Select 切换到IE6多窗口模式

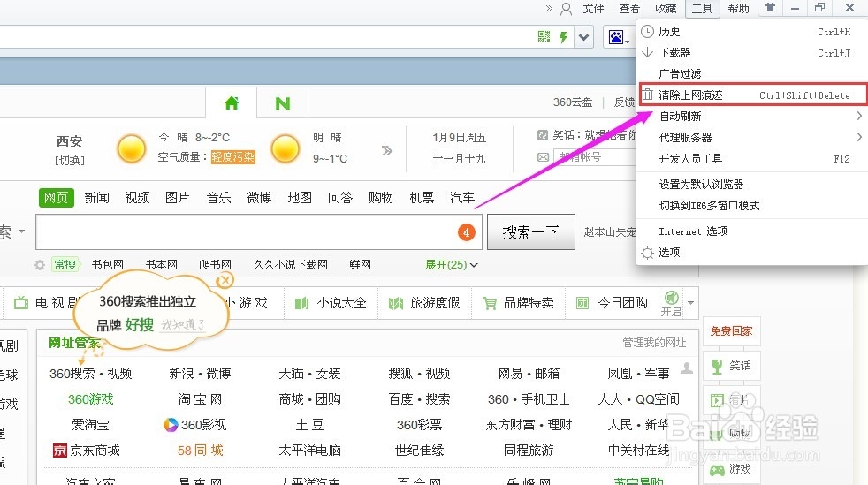750,205
